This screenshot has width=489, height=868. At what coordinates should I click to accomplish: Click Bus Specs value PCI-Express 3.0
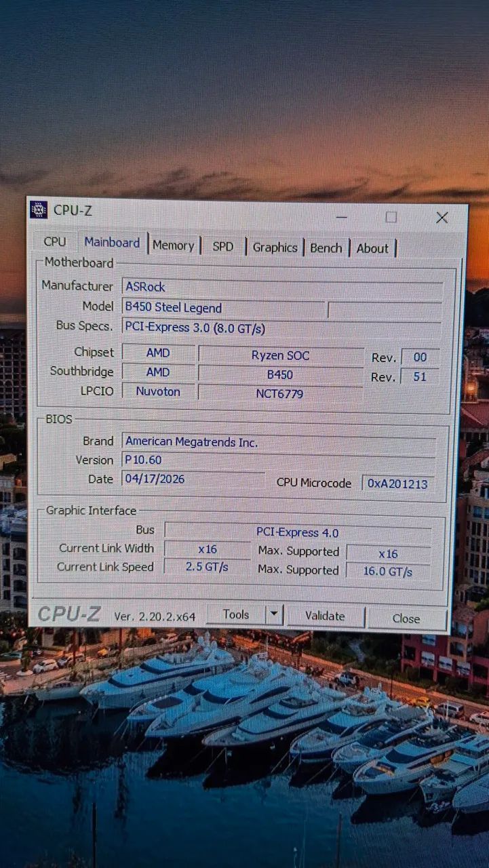pyautogui.click(x=281, y=328)
